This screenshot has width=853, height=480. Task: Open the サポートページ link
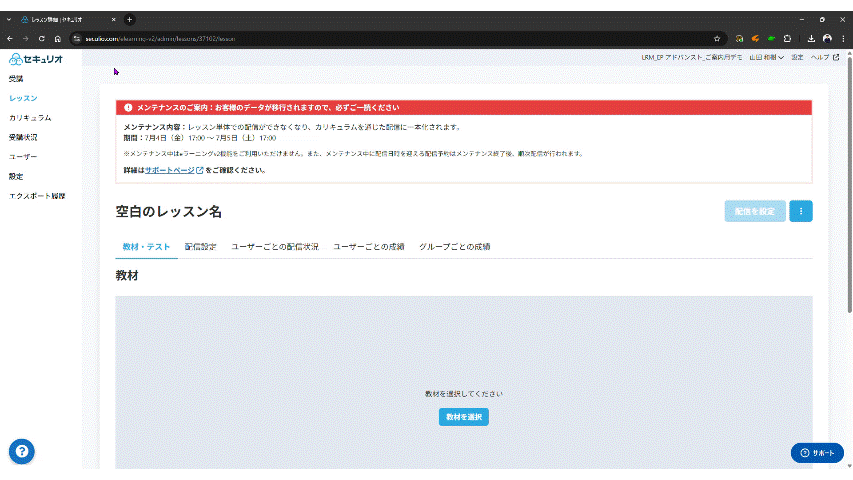click(x=170, y=170)
